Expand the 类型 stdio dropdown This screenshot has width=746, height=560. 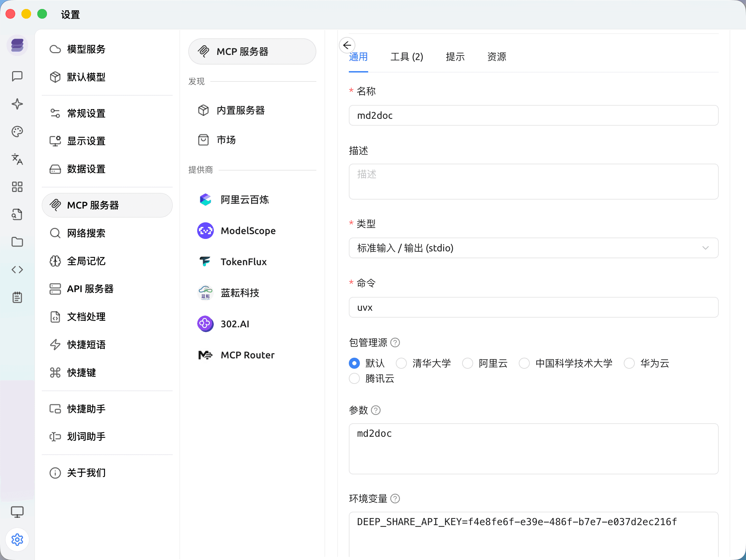pos(533,248)
